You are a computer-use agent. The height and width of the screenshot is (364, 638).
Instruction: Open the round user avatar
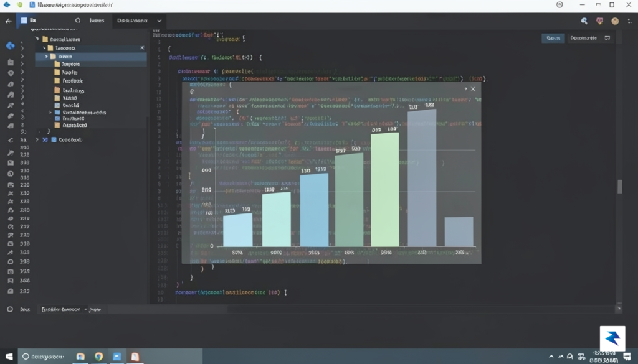tap(615, 21)
